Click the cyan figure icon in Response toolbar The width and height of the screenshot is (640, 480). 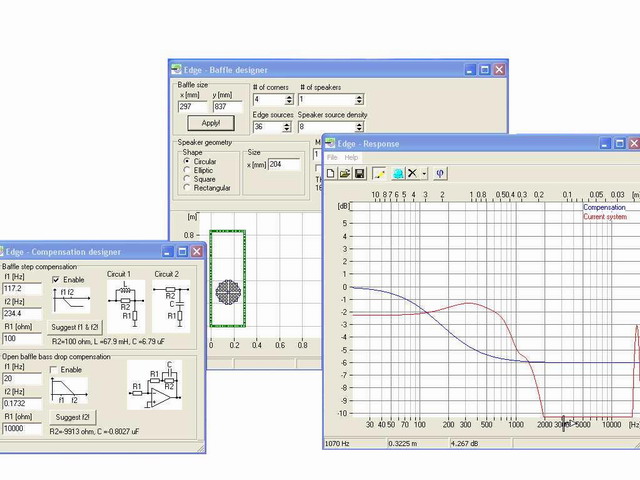pos(398,173)
